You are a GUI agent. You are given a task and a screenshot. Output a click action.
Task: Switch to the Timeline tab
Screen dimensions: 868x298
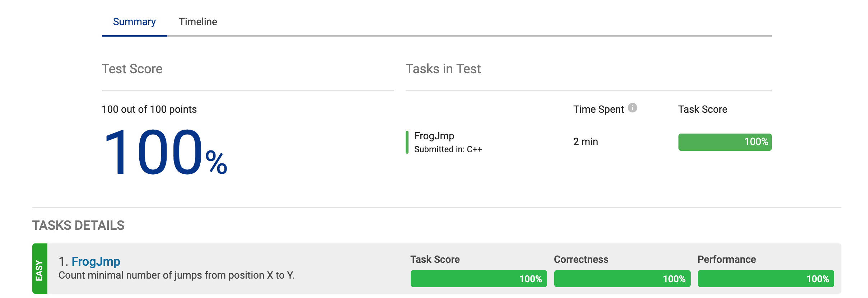198,22
